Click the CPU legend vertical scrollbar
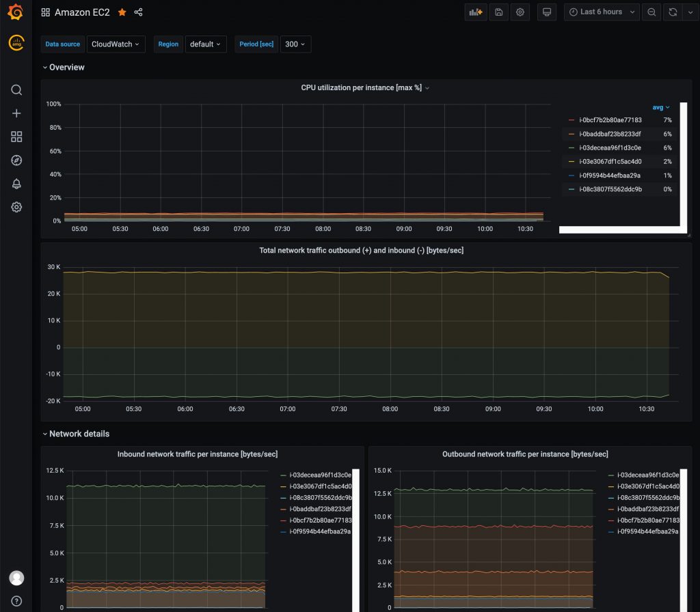This screenshot has height=612, width=700. (x=684, y=164)
